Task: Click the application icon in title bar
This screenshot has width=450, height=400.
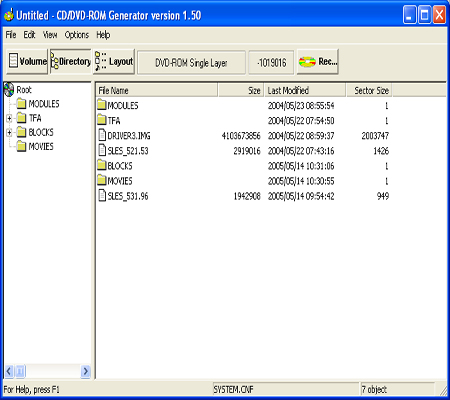Action: coord(9,15)
